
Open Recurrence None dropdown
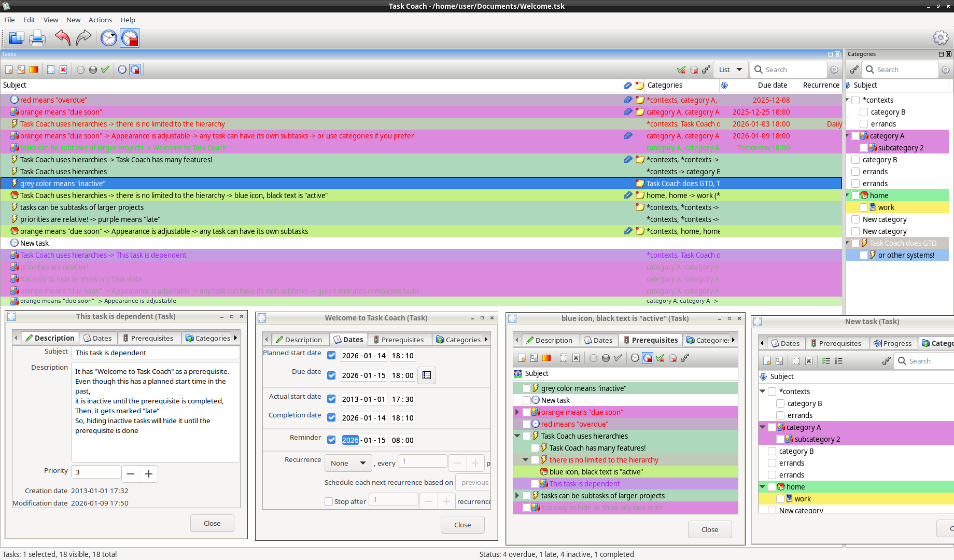point(348,463)
